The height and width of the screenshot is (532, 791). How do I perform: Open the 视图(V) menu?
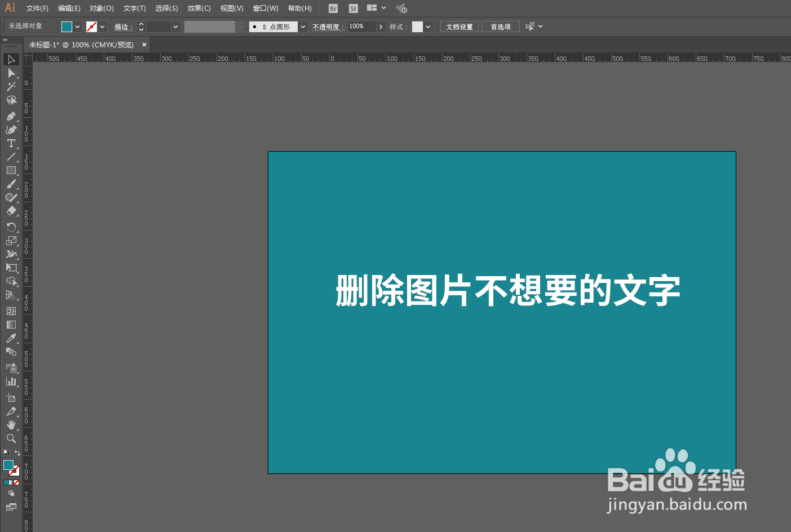click(232, 8)
